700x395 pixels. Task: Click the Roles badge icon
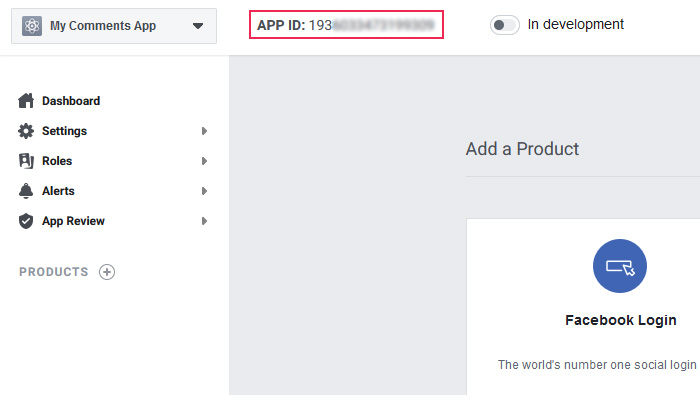pos(26,161)
